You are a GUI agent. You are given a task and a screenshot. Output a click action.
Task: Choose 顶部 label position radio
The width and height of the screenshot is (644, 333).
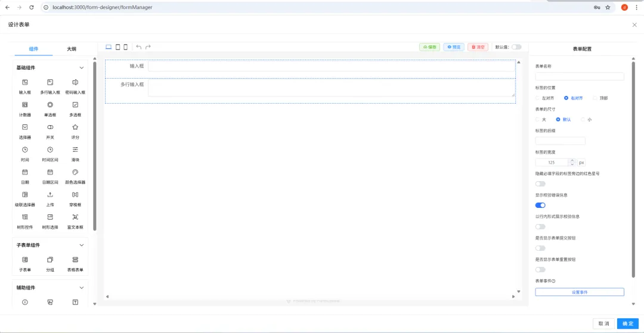[595, 98]
